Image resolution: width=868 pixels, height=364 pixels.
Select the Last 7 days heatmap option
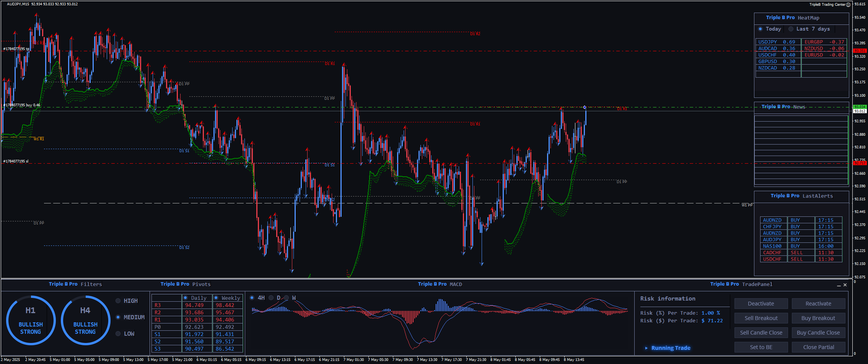[791, 29]
